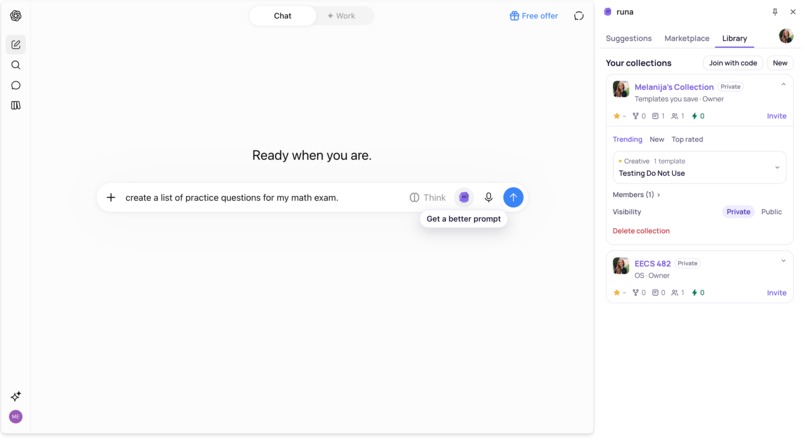Image resolution: width=806 pixels, height=438 pixels.
Task: Select the Library tab
Action: (734, 39)
